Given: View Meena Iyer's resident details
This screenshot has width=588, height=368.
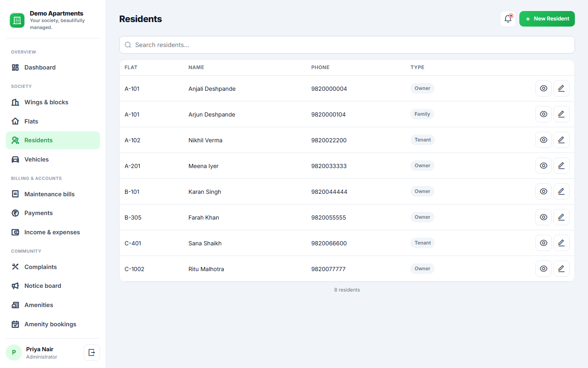Looking at the screenshot, I should pos(543,166).
